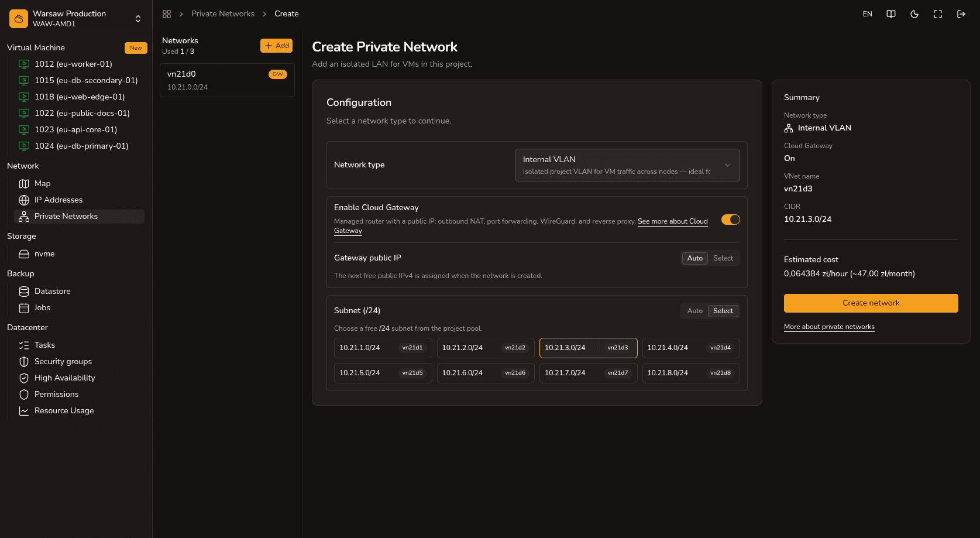
Task: Set Subnet mode to Auto
Action: coord(695,311)
